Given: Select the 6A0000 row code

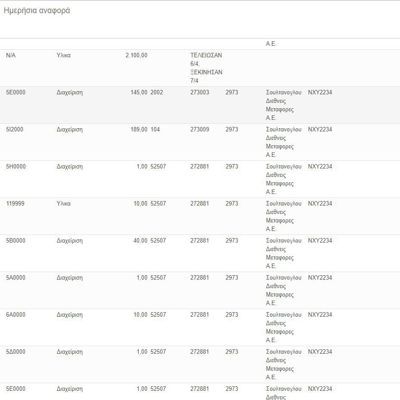Looking at the screenshot, I should 15,314.
